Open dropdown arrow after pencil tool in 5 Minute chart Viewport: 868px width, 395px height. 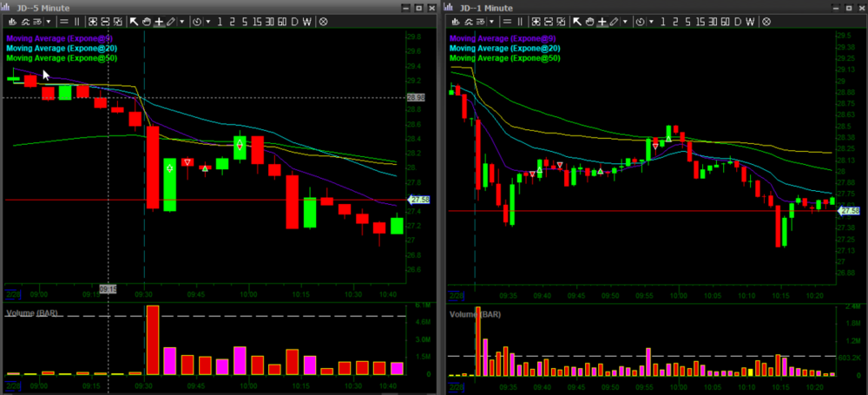pyautogui.click(x=181, y=21)
